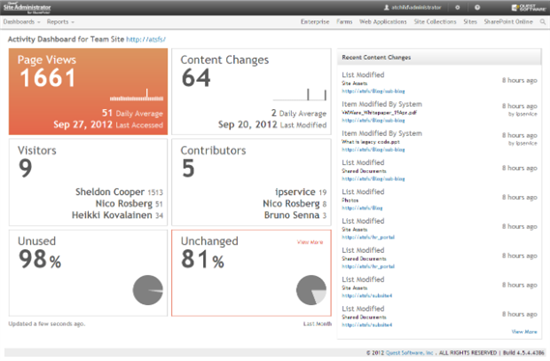This screenshot has height=361, width=550.
Task: Click the Quest Software logo
Action: coord(528,7)
